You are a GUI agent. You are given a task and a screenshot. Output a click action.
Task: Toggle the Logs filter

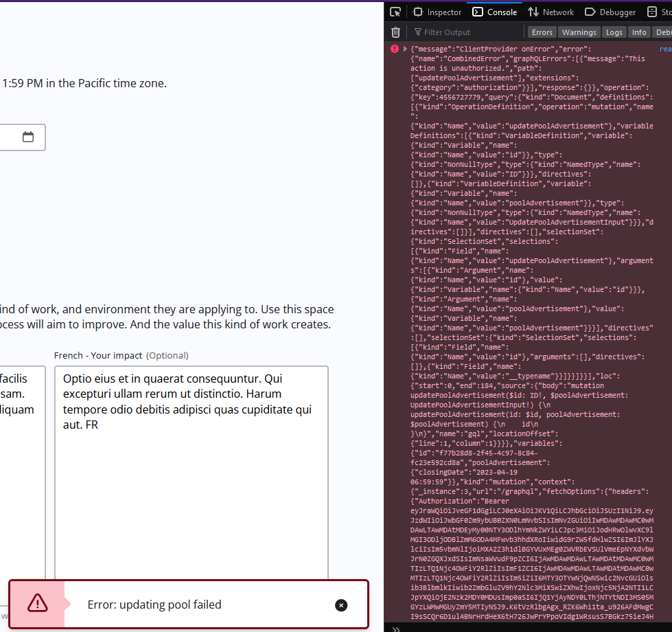pyautogui.click(x=614, y=32)
